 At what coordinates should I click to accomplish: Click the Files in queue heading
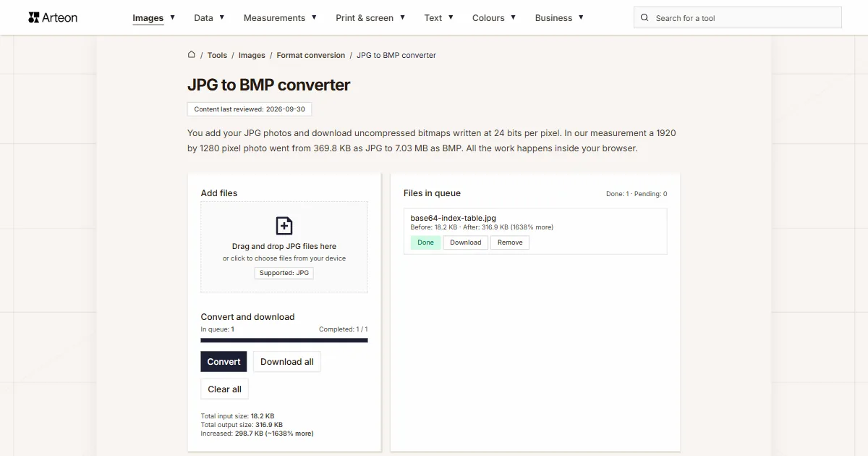432,193
